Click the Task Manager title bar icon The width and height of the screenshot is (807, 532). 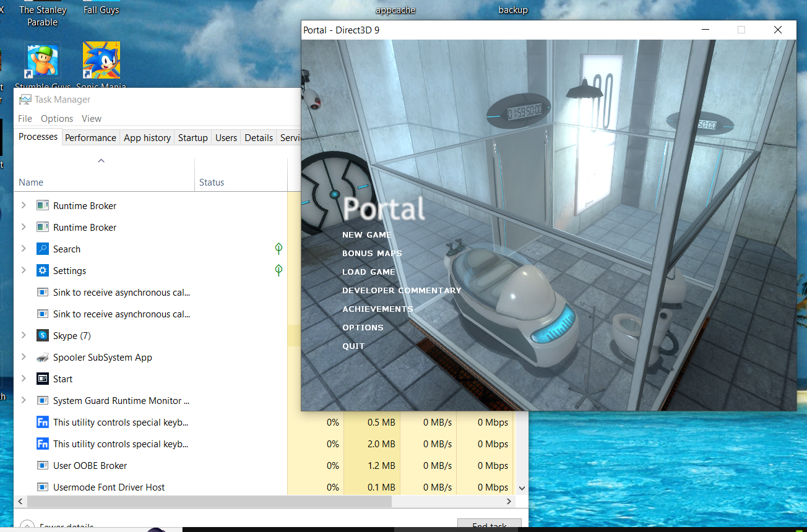(25, 100)
